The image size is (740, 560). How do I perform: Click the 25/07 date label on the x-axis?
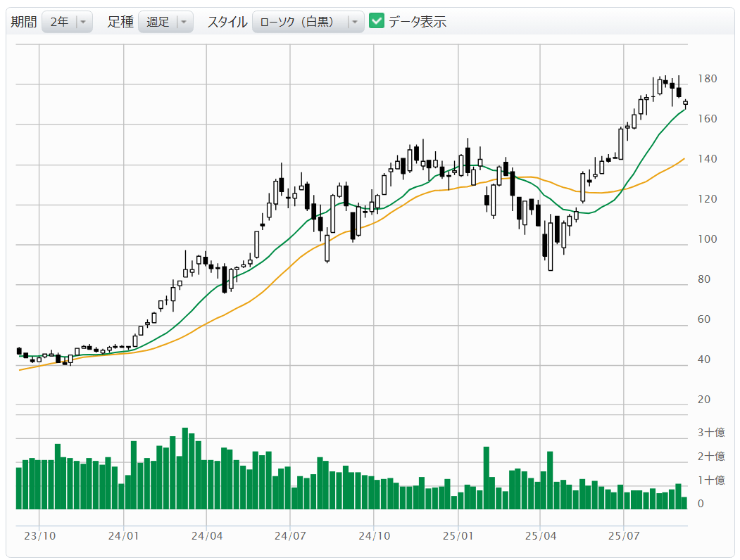pyautogui.click(x=625, y=536)
